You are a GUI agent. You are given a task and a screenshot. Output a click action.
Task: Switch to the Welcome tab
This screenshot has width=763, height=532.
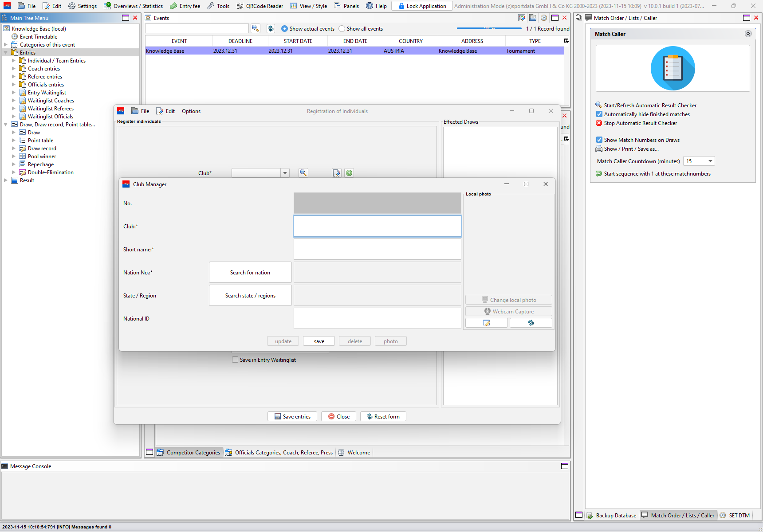(354, 453)
